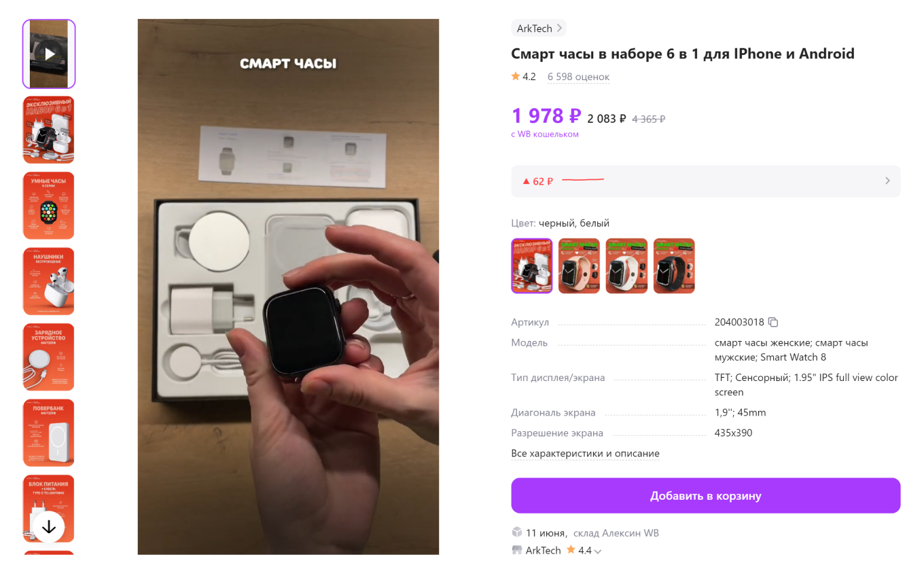The height and width of the screenshot is (561, 924).
Task: Click the delivery box icon beside 11 июня
Action: 517,532
